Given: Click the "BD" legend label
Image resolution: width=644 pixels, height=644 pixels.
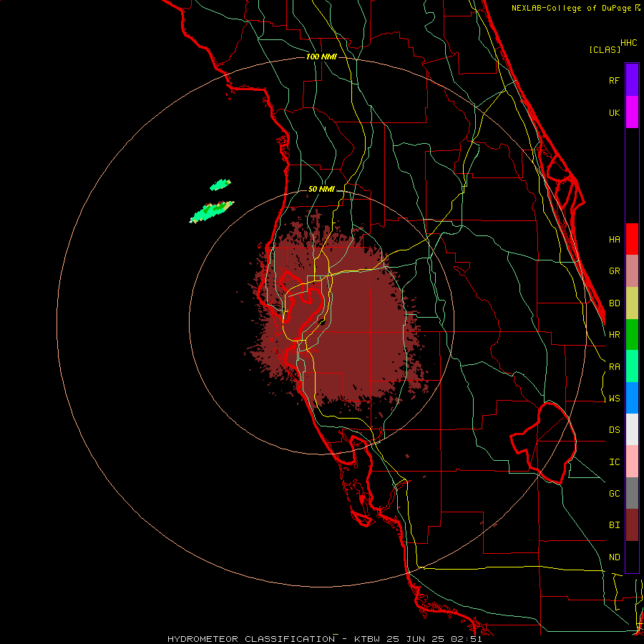Looking at the screenshot, I should pyautogui.click(x=615, y=303).
